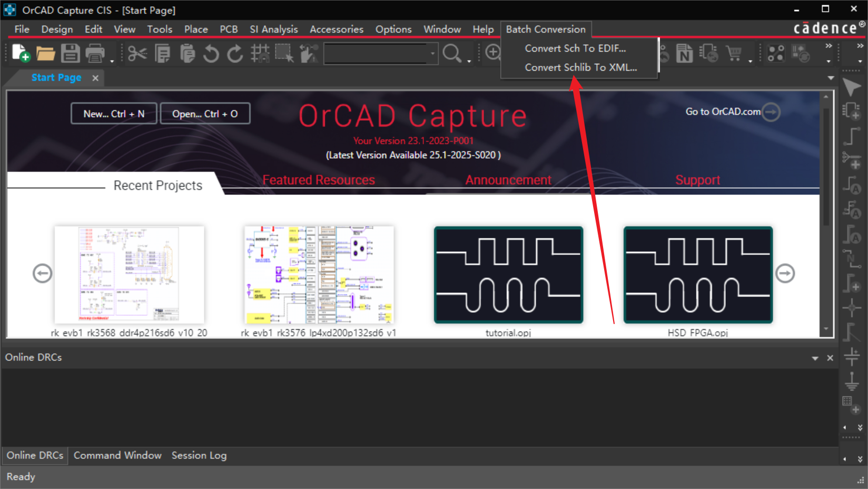Click the Open... Ctrl + O button
The height and width of the screenshot is (489, 868).
pyautogui.click(x=205, y=114)
